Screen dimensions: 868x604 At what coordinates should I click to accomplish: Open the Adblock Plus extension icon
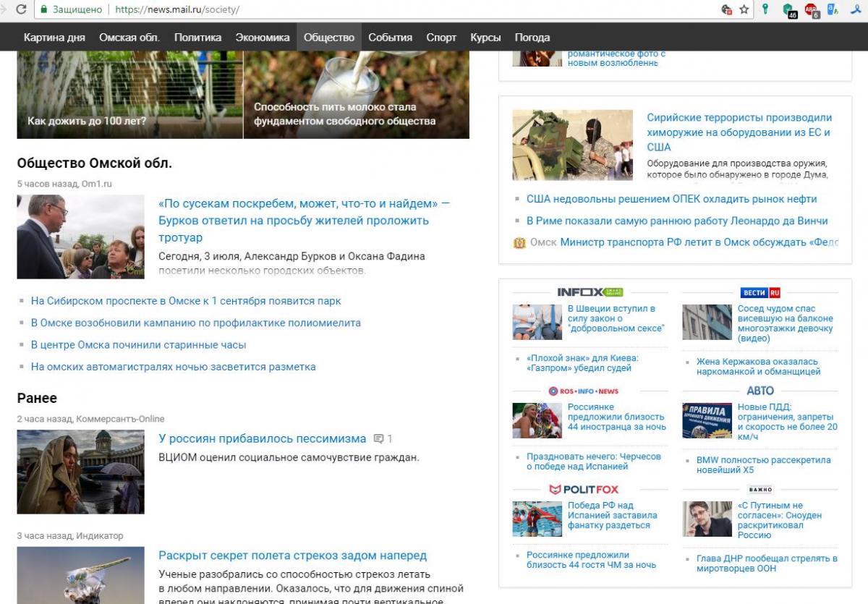813,10
